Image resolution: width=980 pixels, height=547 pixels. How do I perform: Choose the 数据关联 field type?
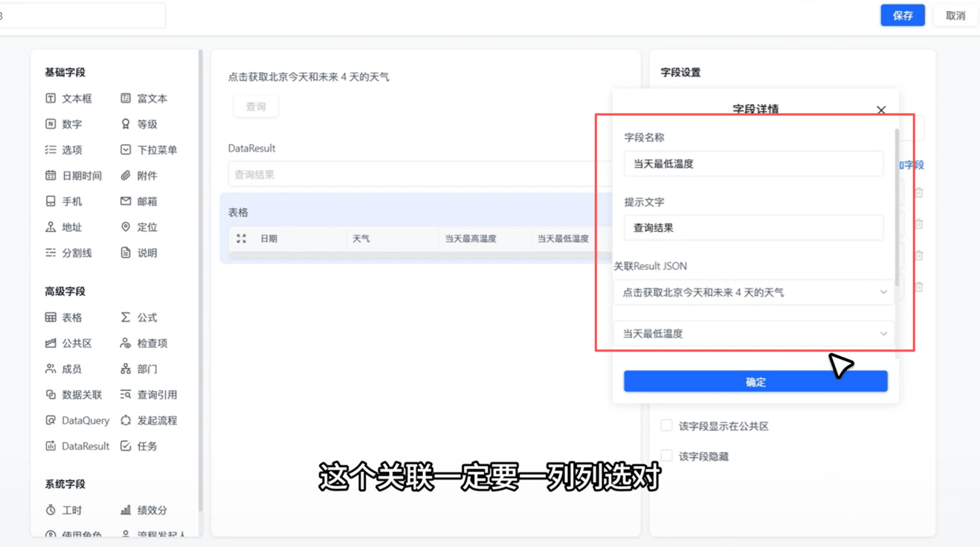click(73, 395)
